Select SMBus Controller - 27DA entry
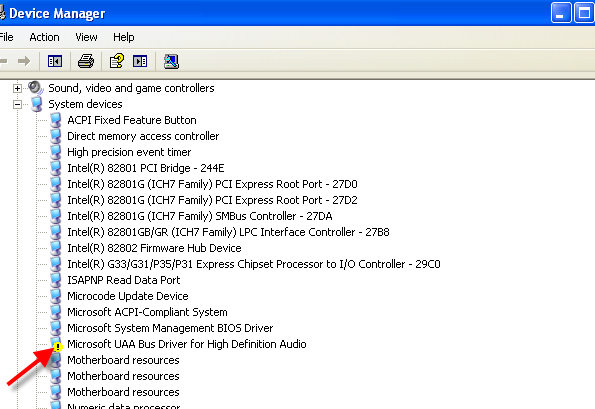The image size is (595, 409). pos(200,216)
